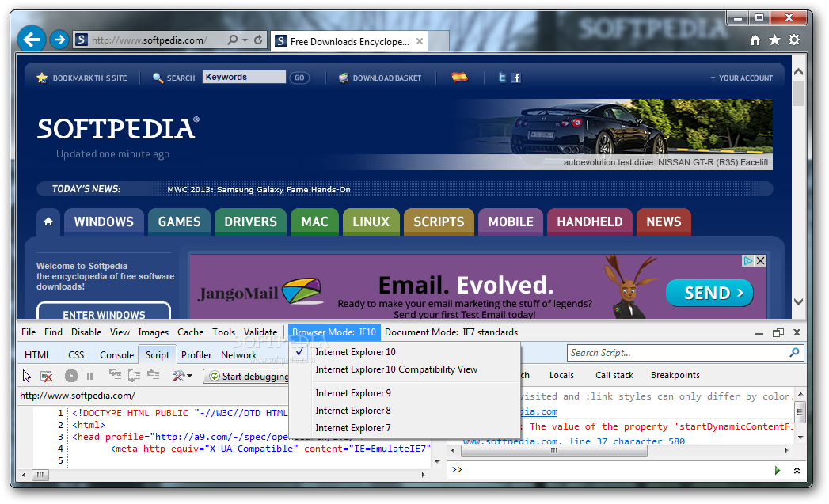Switch to the HTML tab

(37, 355)
